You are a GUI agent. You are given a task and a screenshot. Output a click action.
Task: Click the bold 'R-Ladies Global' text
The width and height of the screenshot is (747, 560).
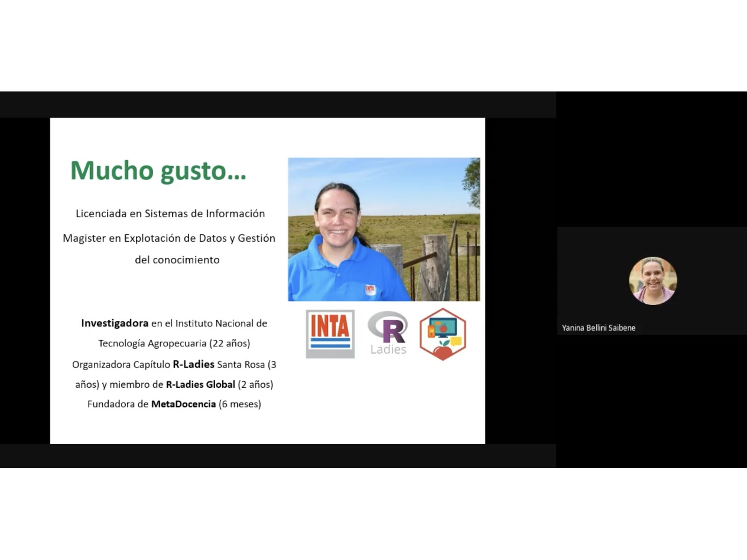(200, 385)
